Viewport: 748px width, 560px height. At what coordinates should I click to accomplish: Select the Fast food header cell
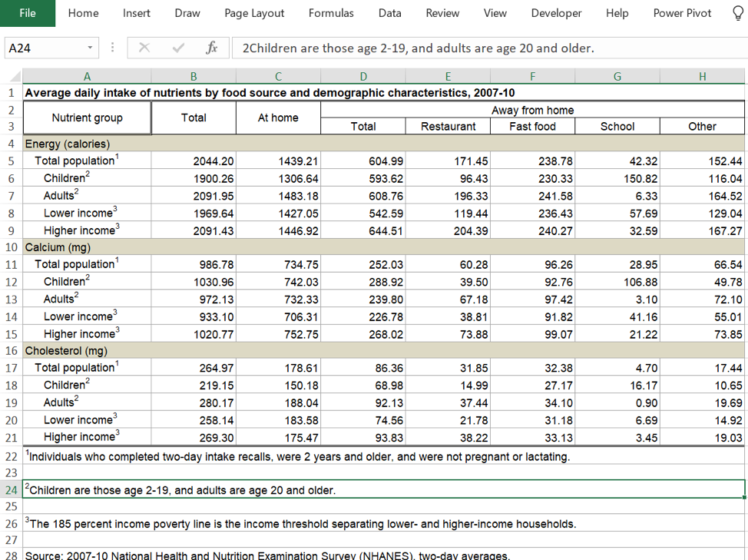(532, 127)
